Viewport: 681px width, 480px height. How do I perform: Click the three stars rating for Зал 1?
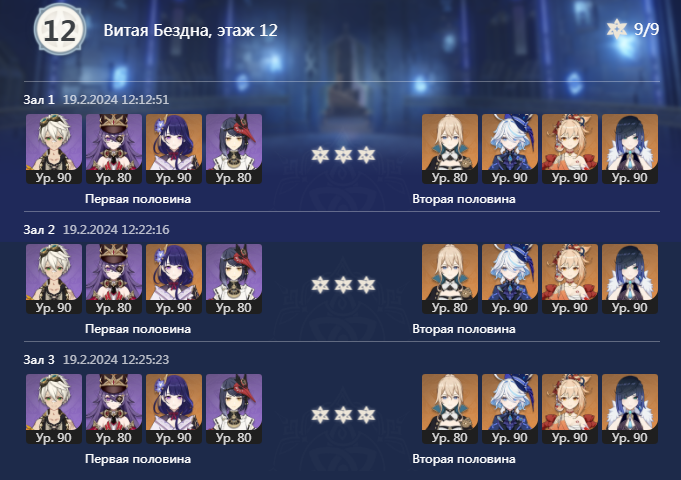pyautogui.click(x=343, y=155)
